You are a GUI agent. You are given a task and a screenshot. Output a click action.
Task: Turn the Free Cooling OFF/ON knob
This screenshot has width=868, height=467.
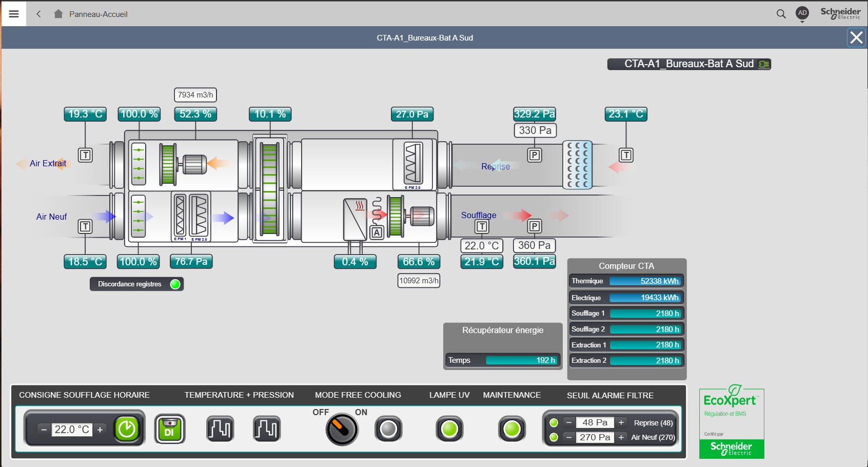(x=342, y=430)
